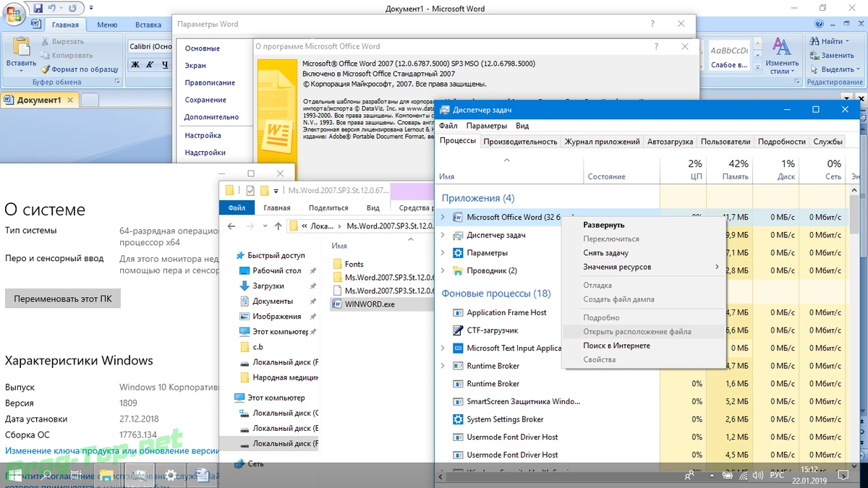Viewport: 868px width, 488px height.
Task: Expand Параметры process group in Task Manager
Action: click(443, 253)
